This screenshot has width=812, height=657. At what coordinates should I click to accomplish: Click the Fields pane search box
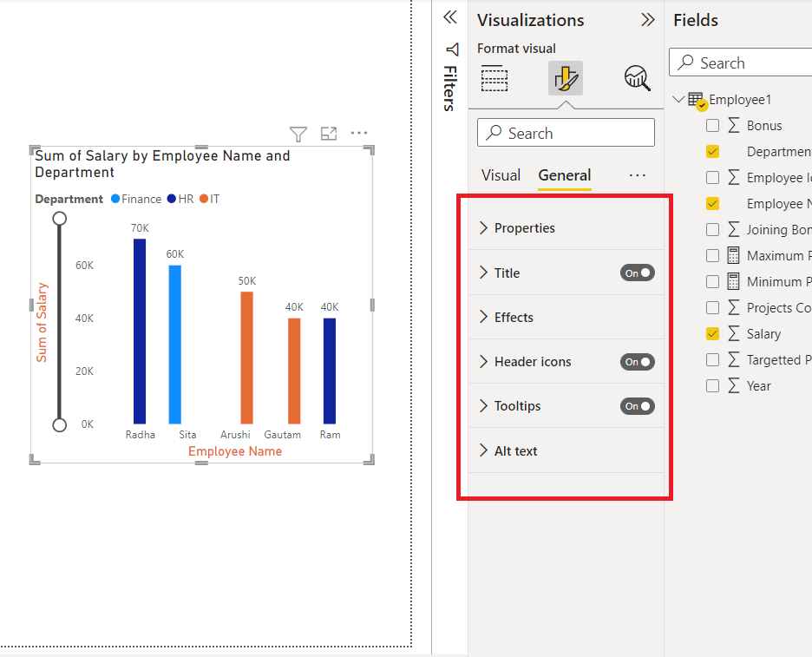coord(741,62)
